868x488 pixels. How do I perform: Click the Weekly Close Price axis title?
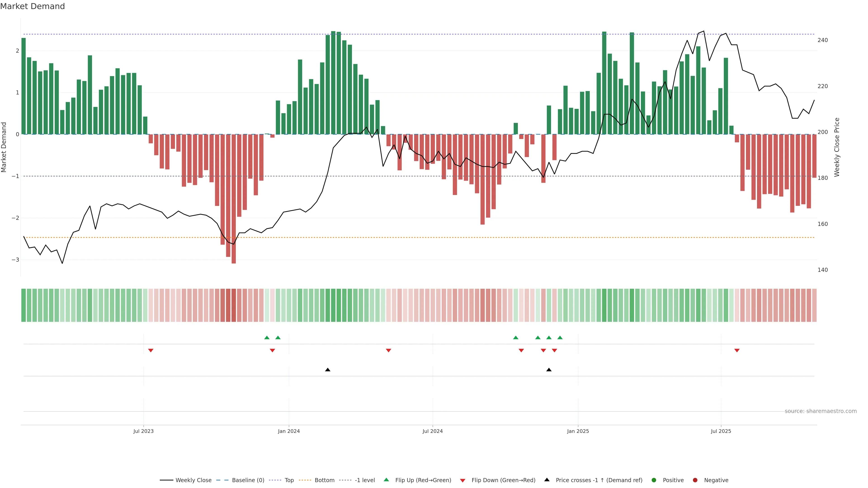(837, 147)
